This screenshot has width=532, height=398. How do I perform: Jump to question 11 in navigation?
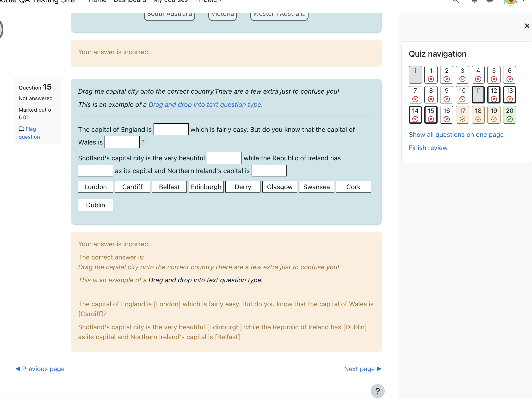click(478, 95)
